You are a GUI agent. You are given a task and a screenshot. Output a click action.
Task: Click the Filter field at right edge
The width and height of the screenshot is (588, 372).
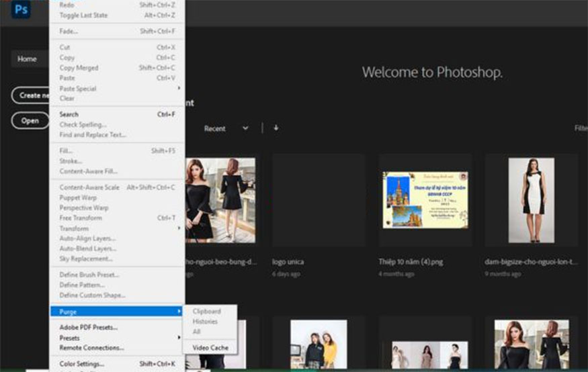click(581, 128)
